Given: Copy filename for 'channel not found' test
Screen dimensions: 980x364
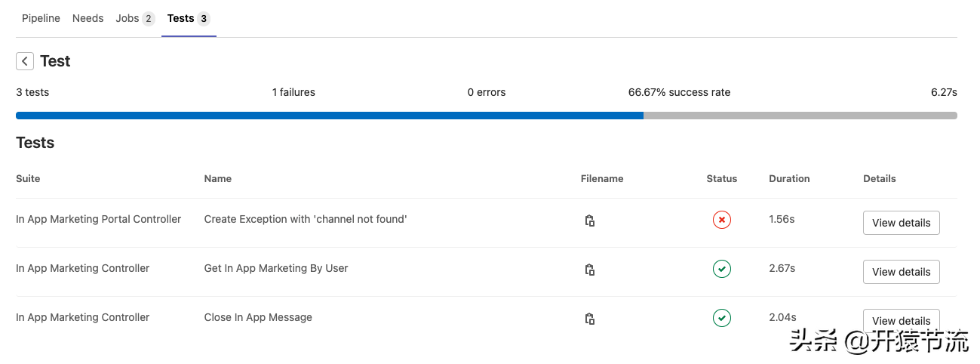Looking at the screenshot, I should click(x=590, y=221).
